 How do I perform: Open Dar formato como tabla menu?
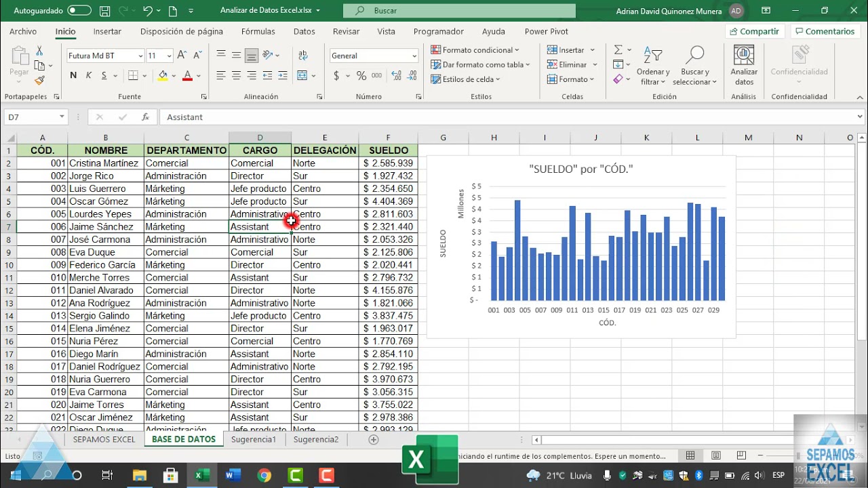tap(479, 65)
